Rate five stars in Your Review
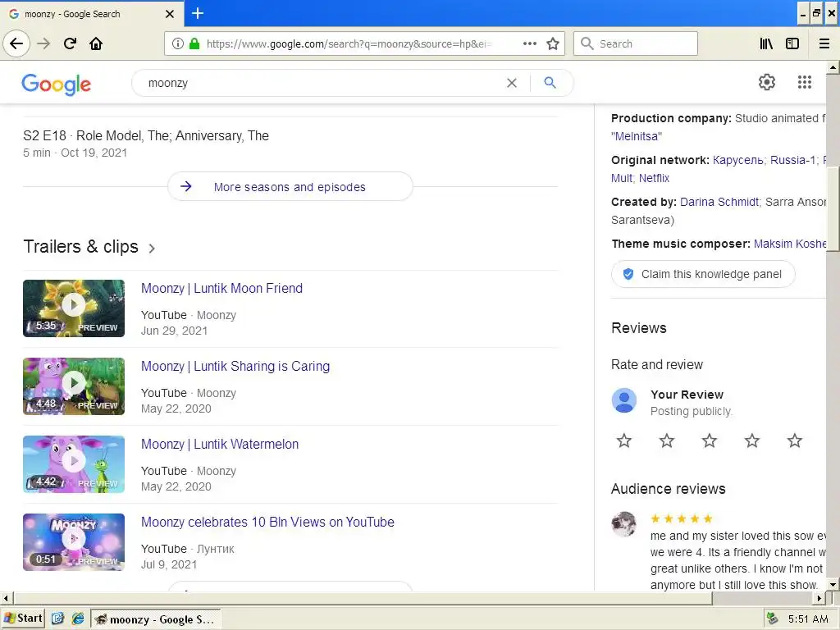This screenshot has width=840, height=630. coord(794,441)
